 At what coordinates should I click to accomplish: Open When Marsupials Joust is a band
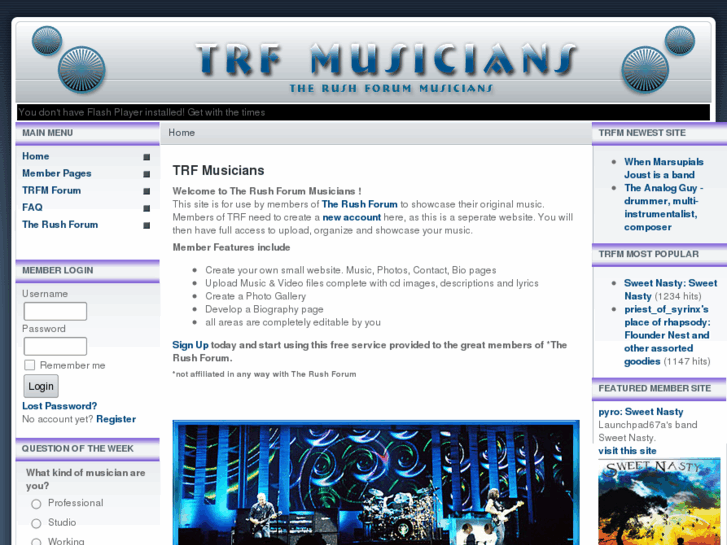(663, 168)
